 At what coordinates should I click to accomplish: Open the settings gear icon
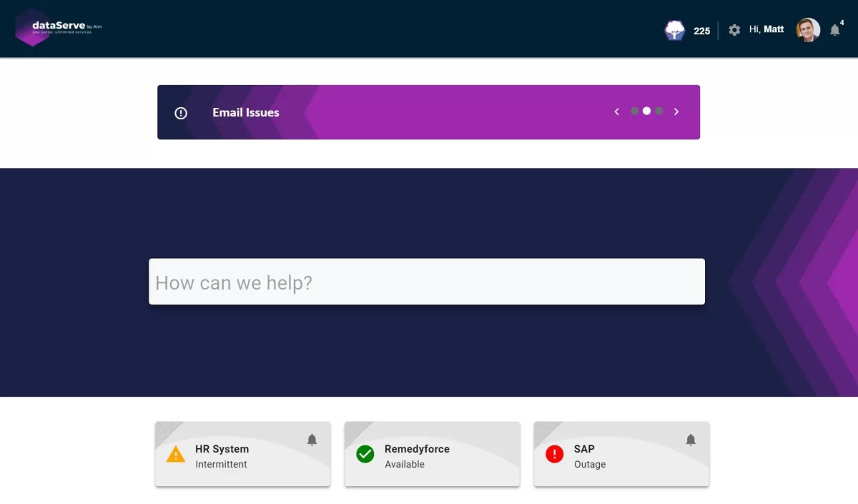734,30
